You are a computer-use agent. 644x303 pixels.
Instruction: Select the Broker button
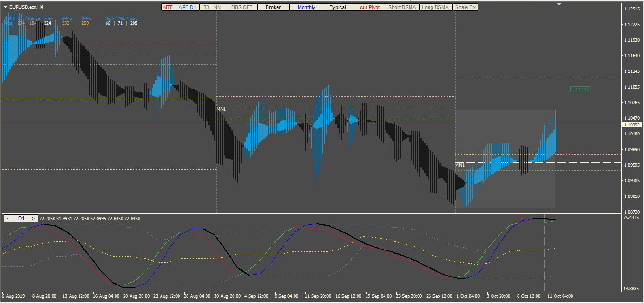click(x=273, y=7)
